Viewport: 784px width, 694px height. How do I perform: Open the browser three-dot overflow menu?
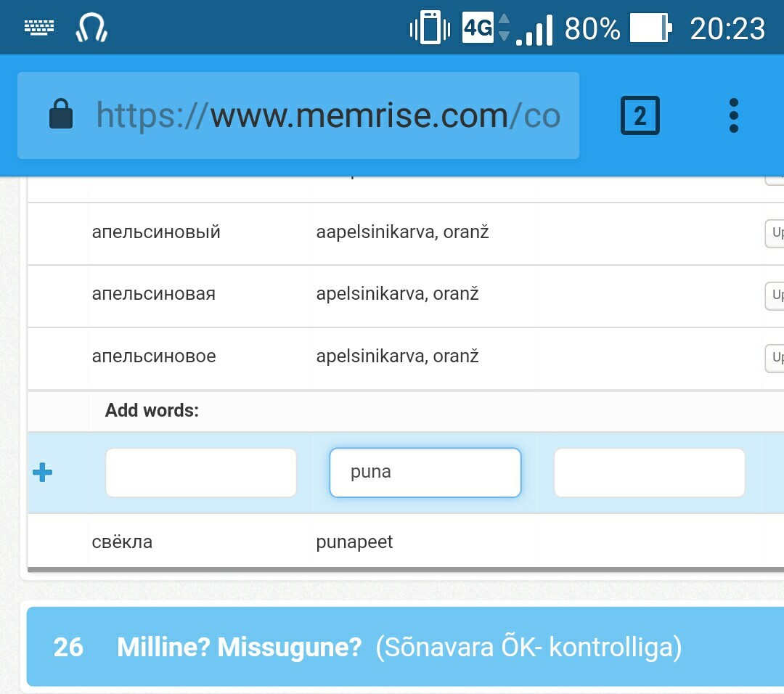[733, 115]
